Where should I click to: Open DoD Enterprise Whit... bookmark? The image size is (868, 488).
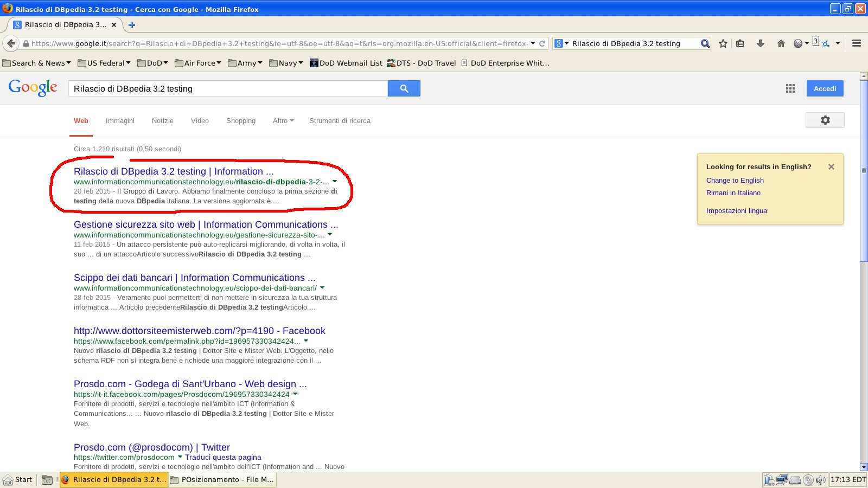[505, 63]
